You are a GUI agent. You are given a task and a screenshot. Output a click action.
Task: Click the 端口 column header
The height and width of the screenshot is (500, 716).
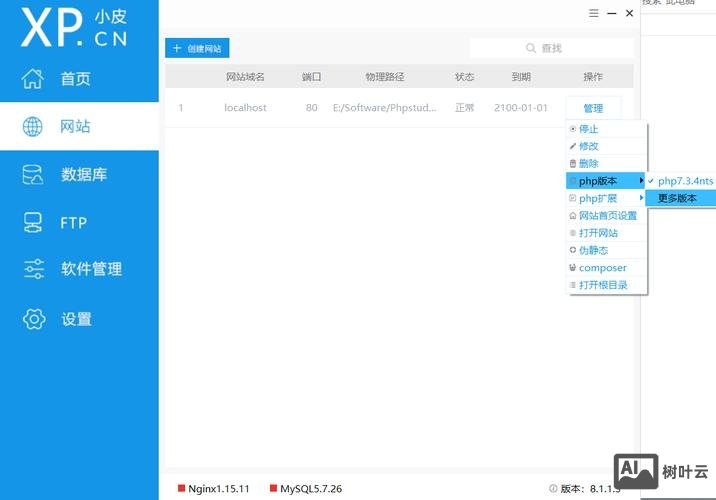[x=311, y=77]
